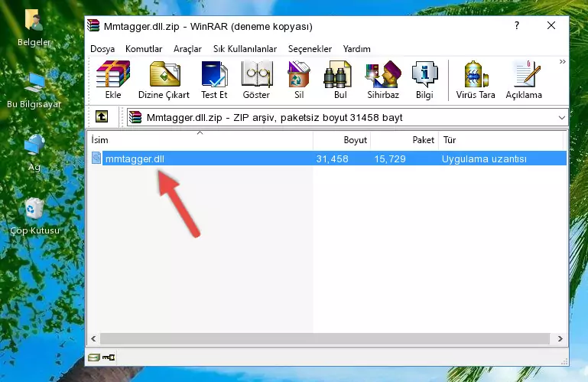Open the Bul (Find) binoculars tool
Image resolution: width=588 pixels, height=382 pixels.
point(340,80)
